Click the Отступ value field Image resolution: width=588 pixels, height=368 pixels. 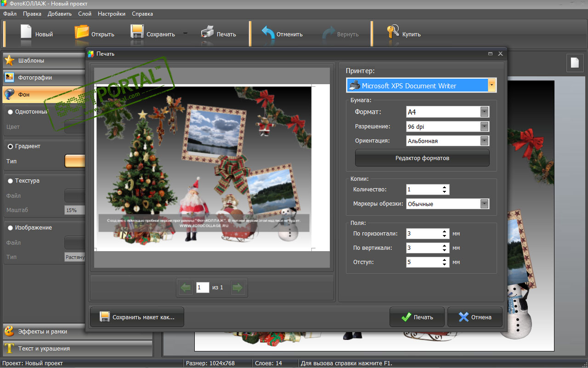click(424, 262)
